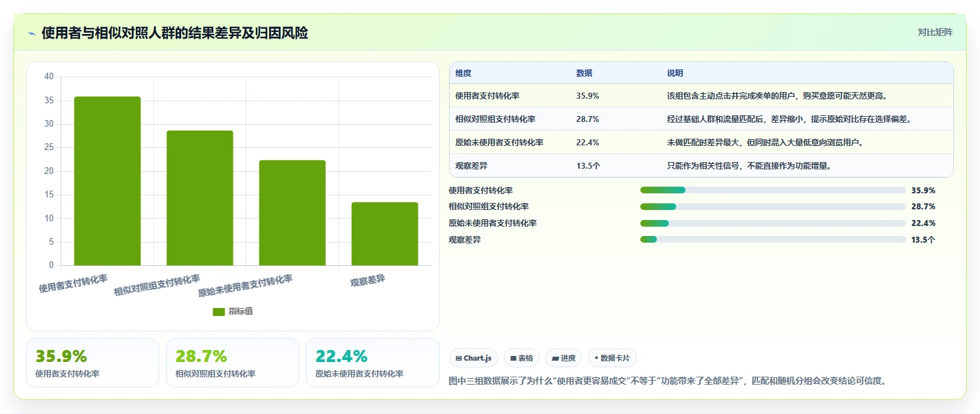Image resolution: width=980 pixels, height=414 pixels.
Task: Click the 使用者支付转化率 bar in chart
Action: pos(107,181)
